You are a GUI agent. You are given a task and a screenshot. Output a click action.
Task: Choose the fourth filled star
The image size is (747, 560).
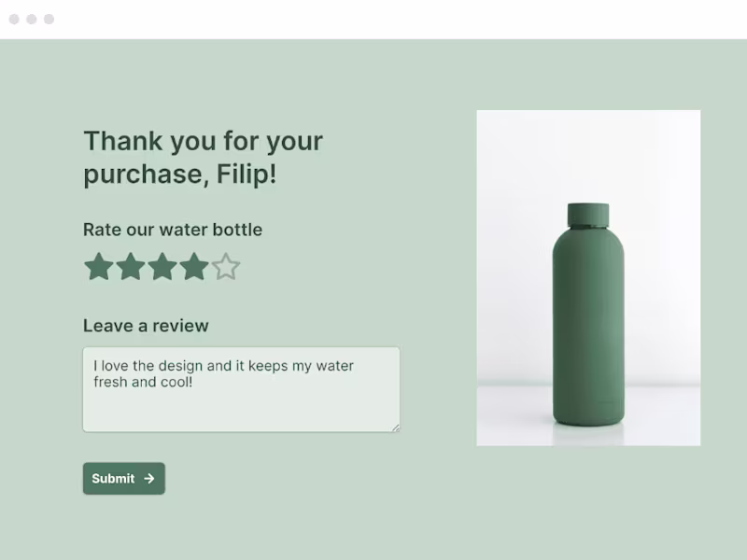[194, 267]
